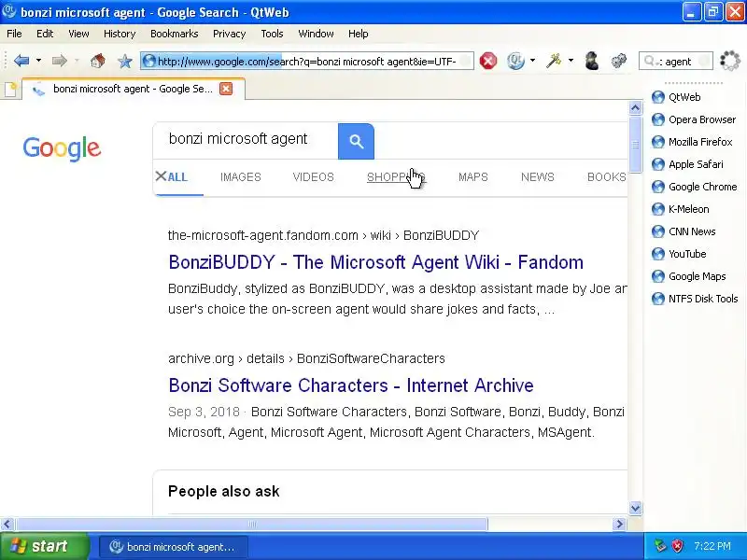This screenshot has height=560, width=747.
Task: Click the toolbar search box with 'agent'
Action: [675, 61]
